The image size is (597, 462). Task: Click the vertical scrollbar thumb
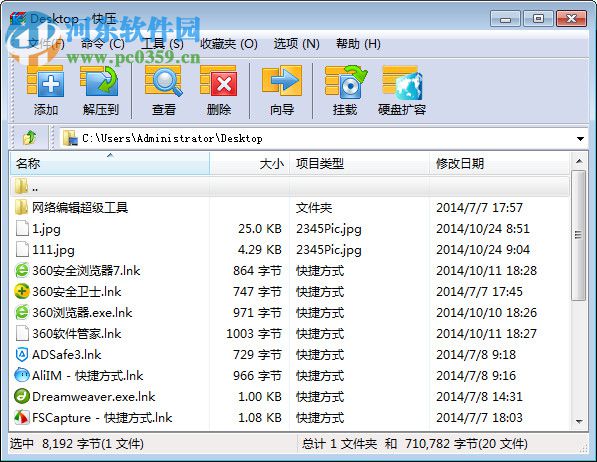tap(579, 235)
